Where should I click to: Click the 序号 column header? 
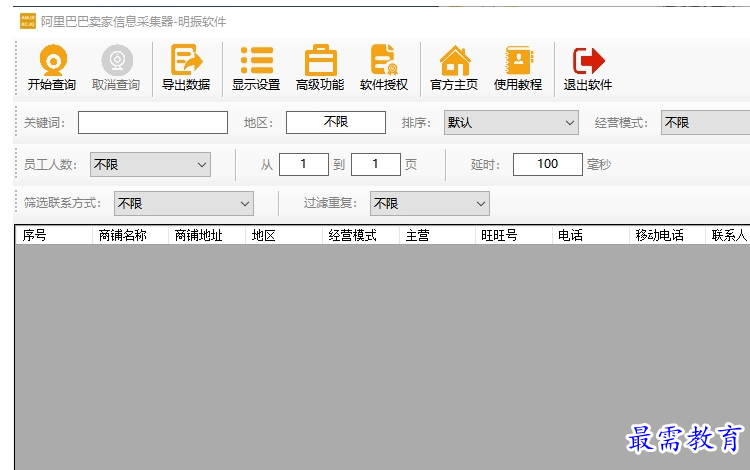click(54, 235)
